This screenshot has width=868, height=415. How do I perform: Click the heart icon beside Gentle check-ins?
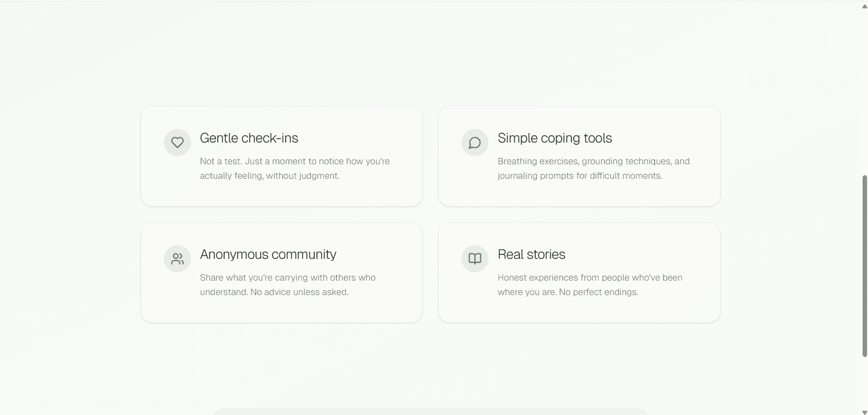(x=177, y=143)
